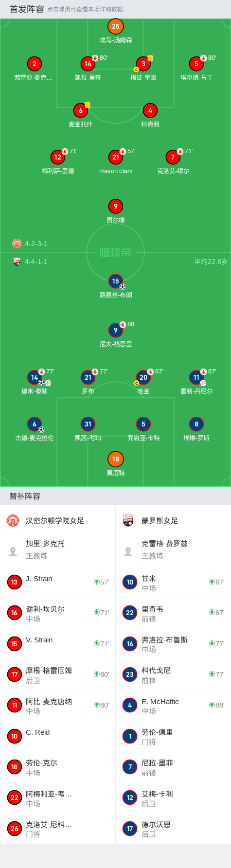Image resolution: width=231 pixels, height=868 pixels.
Task: Tap number 8 埃琳-罗斯 player icon
Action: [196, 424]
